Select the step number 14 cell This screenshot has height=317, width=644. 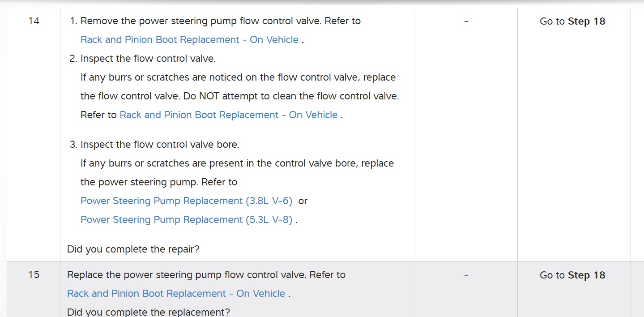pos(34,21)
